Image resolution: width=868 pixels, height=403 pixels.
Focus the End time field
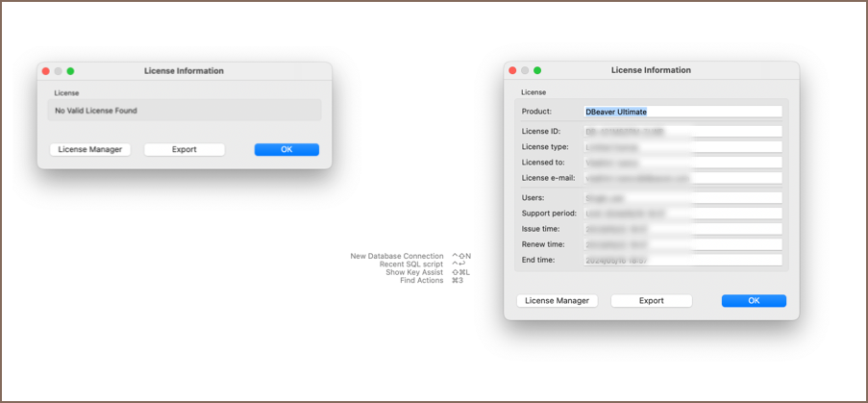[682, 260]
